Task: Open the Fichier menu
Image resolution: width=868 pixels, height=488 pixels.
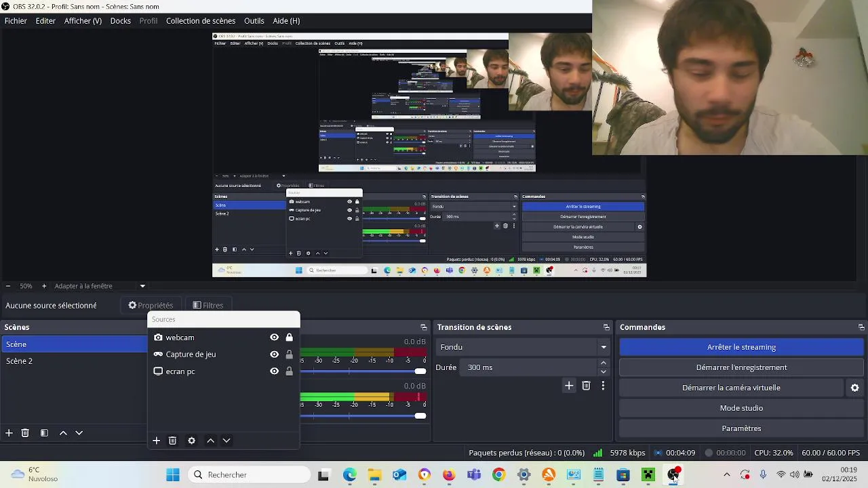Action: pyautogui.click(x=16, y=21)
